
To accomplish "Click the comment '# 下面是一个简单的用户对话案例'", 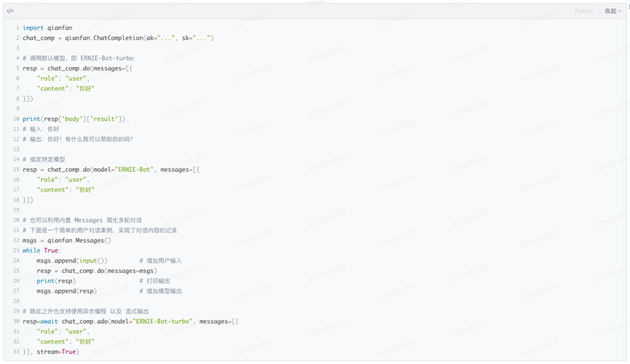I will click(100, 230).
